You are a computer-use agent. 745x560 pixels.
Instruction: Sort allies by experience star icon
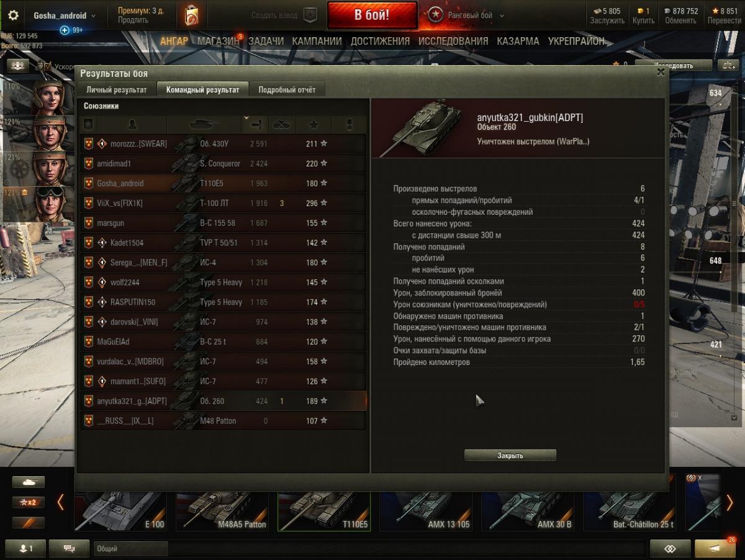pos(314,124)
